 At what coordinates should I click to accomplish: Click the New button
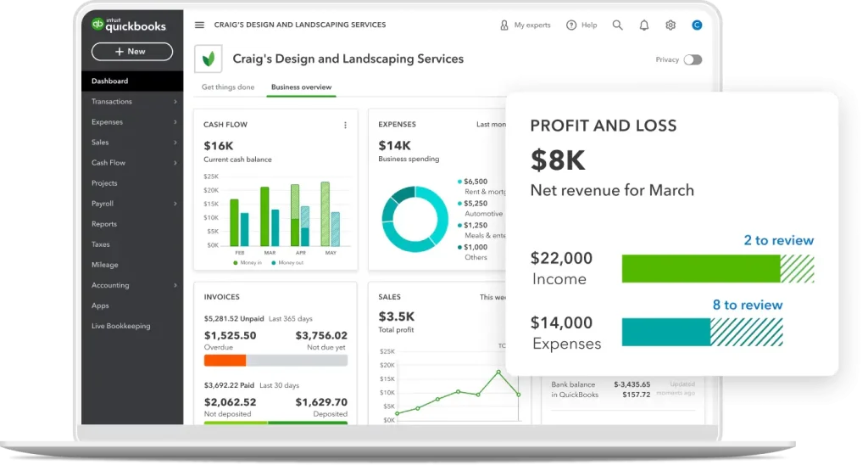[x=131, y=52]
